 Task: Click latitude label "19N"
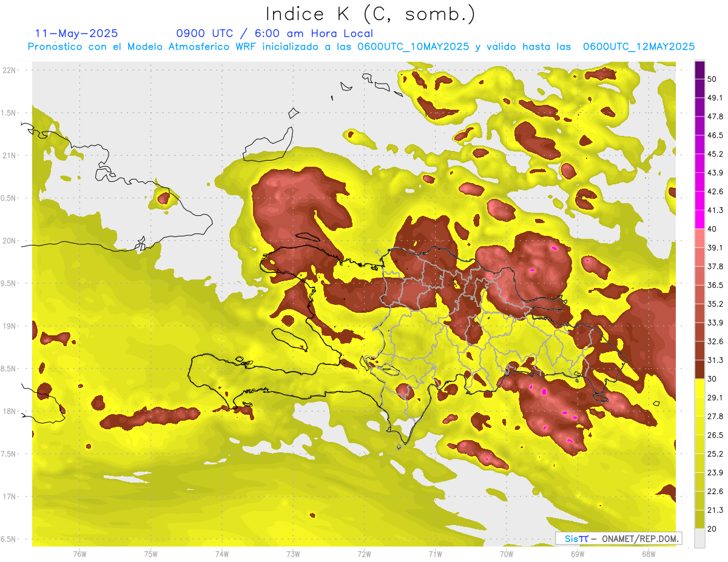[x=10, y=326]
